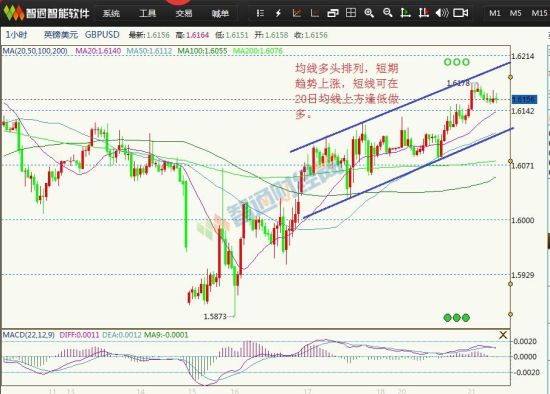
Task: Click the 1.6071 price axis value
Action: pyautogui.click(x=523, y=166)
